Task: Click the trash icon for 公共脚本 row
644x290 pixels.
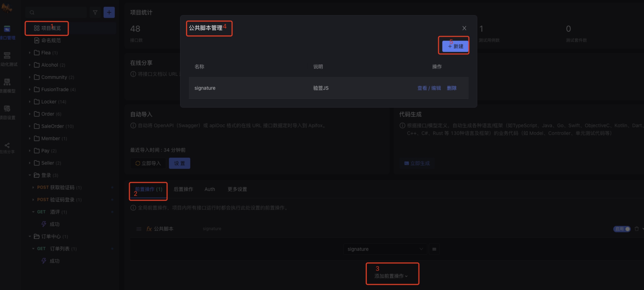Action: (x=637, y=229)
